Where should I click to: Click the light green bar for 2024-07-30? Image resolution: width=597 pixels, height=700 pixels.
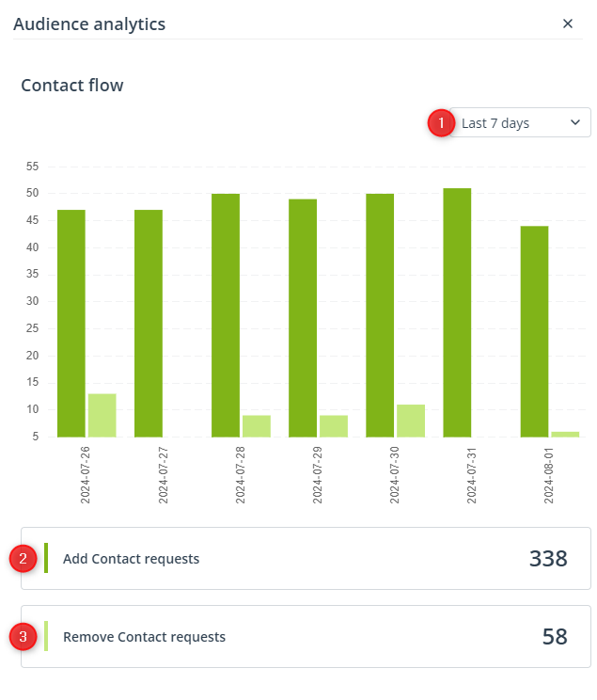pyautogui.click(x=411, y=421)
